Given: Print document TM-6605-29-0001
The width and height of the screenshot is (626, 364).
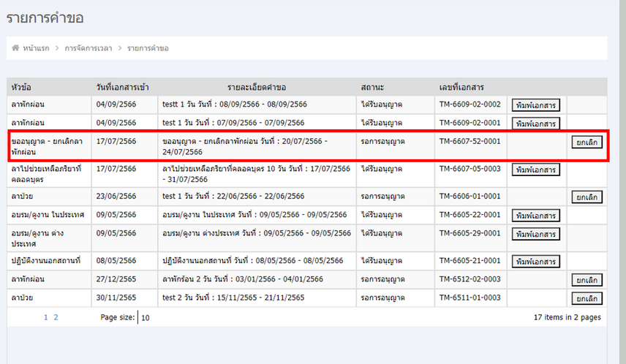Looking at the screenshot, I should coord(535,234).
